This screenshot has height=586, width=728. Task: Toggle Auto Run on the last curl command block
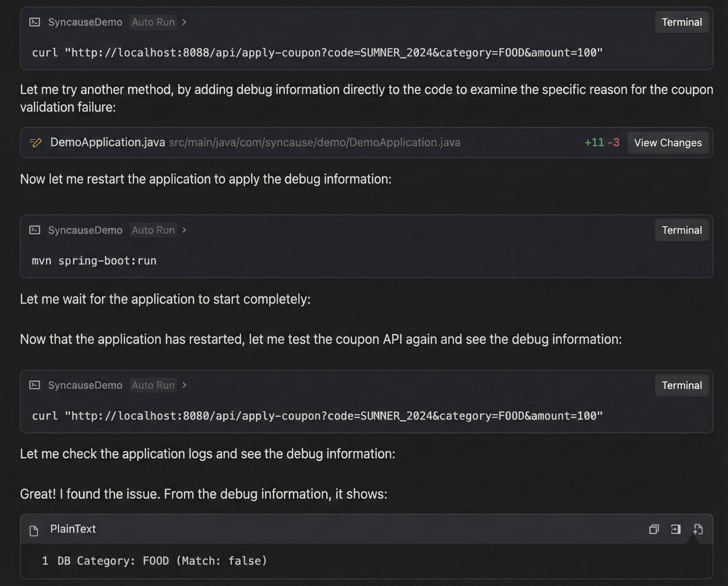coord(153,385)
